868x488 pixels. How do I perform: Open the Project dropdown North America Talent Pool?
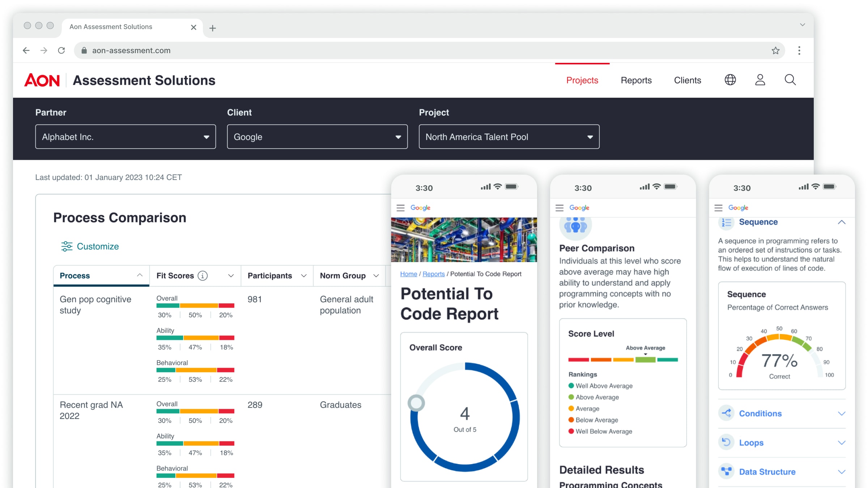click(x=509, y=137)
